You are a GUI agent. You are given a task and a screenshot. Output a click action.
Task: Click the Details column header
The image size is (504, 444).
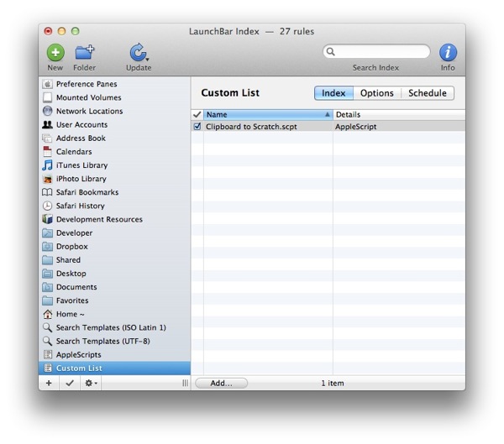[x=399, y=114]
